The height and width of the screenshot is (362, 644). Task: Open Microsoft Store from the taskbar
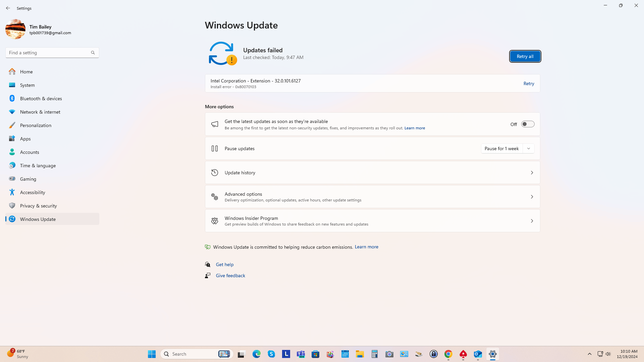pyautogui.click(x=315, y=354)
